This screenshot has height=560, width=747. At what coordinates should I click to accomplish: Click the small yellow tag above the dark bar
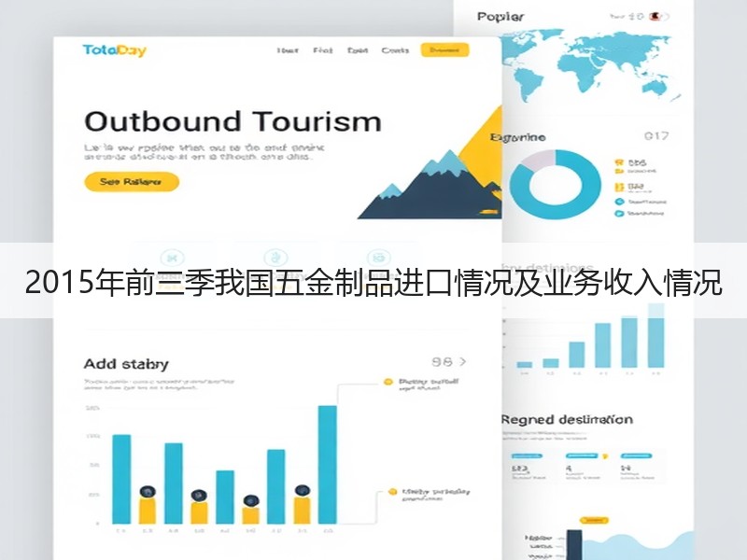tap(594, 521)
